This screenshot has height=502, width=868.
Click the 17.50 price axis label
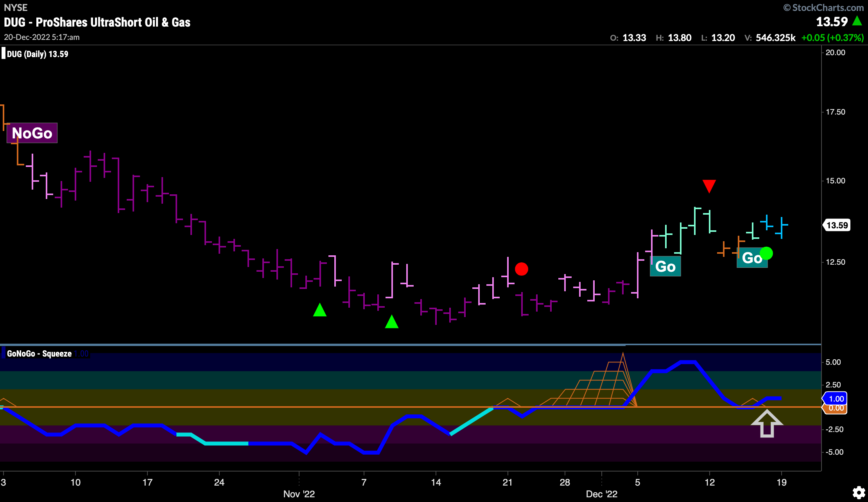coord(836,112)
